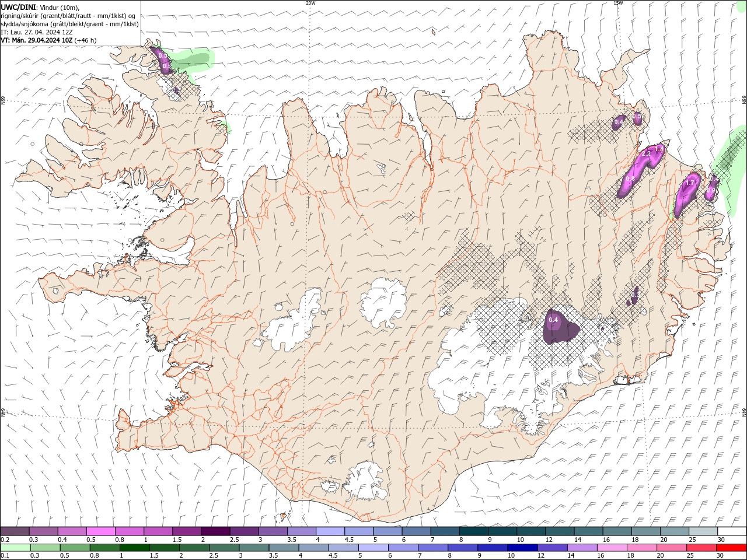Click the 0.4 snow value on Vatnajökull
The image size is (747, 560).
(553, 320)
